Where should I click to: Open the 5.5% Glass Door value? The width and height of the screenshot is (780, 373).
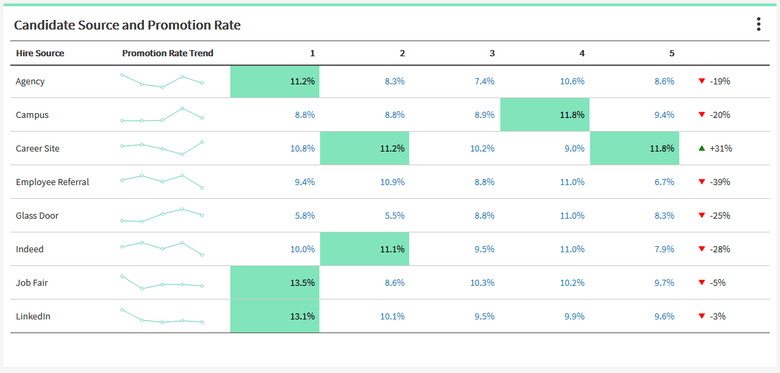click(x=395, y=215)
